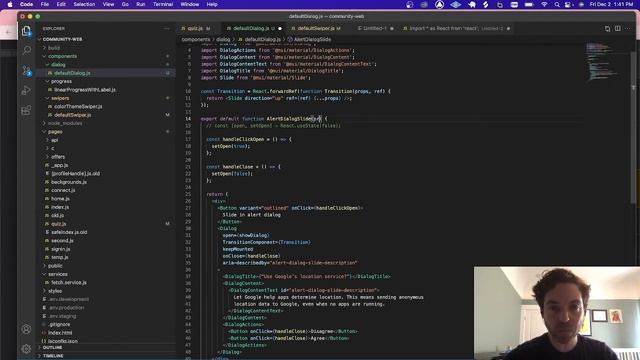This screenshot has width=640, height=360.
Task: Expand the api folder
Action: 54,140
